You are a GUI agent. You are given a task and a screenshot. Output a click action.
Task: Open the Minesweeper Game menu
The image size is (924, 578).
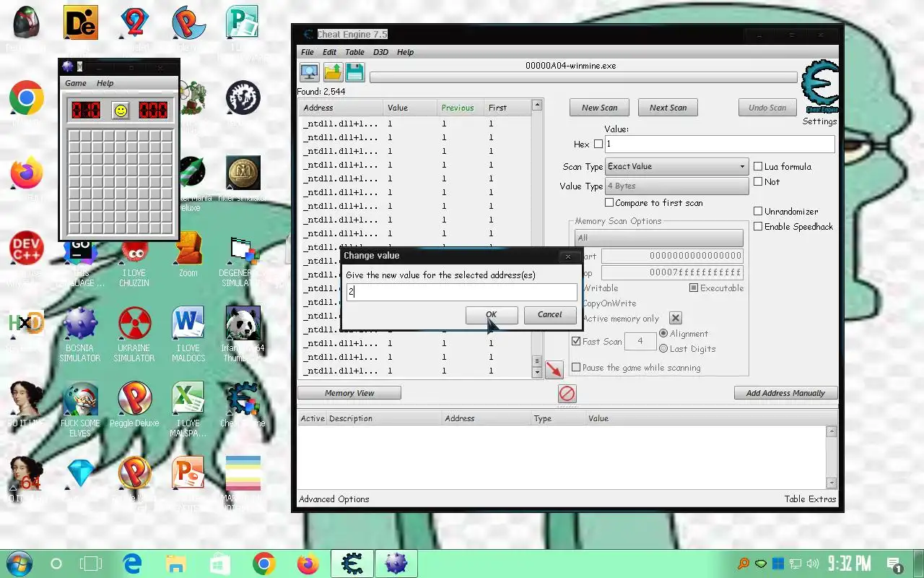click(x=76, y=83)
